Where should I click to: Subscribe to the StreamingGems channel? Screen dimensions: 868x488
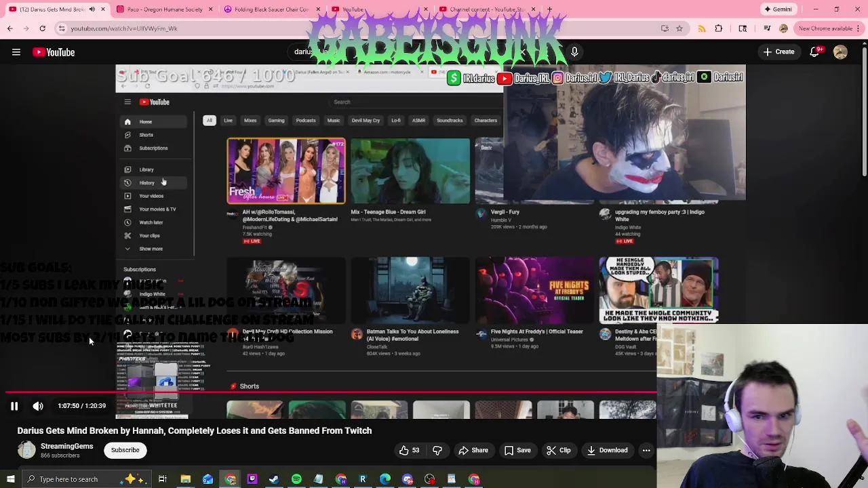(x=125, y=450)
